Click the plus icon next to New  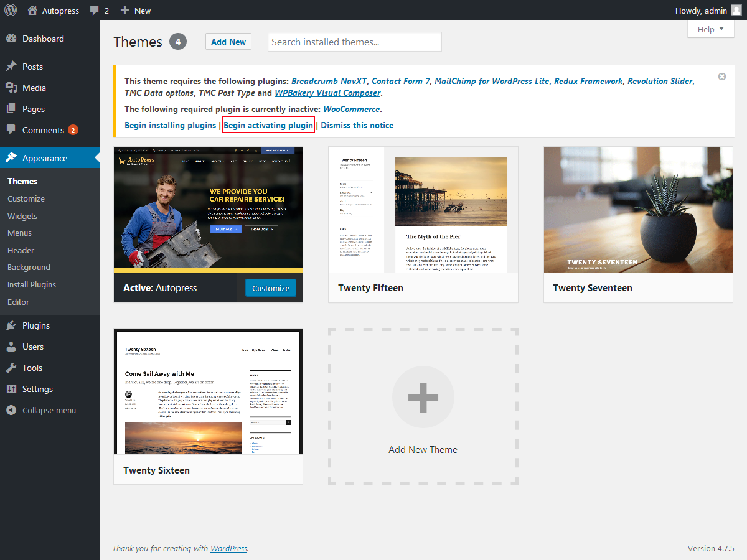tap(125, 11)
